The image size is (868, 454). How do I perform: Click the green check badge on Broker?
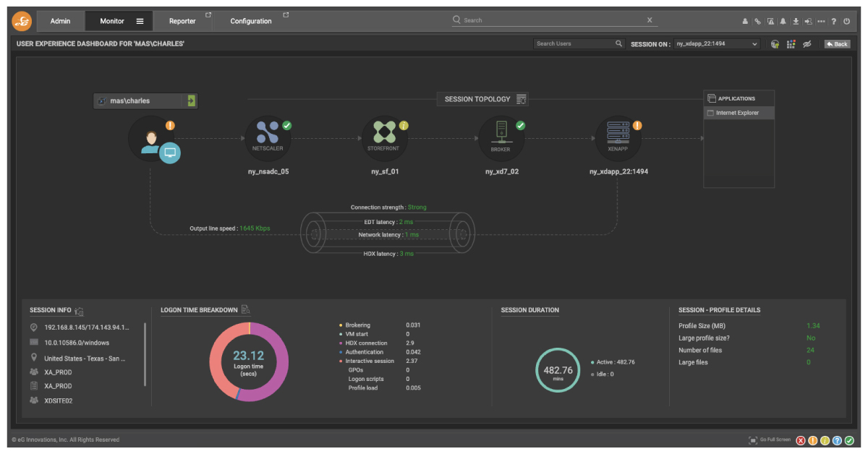point(520,125)
